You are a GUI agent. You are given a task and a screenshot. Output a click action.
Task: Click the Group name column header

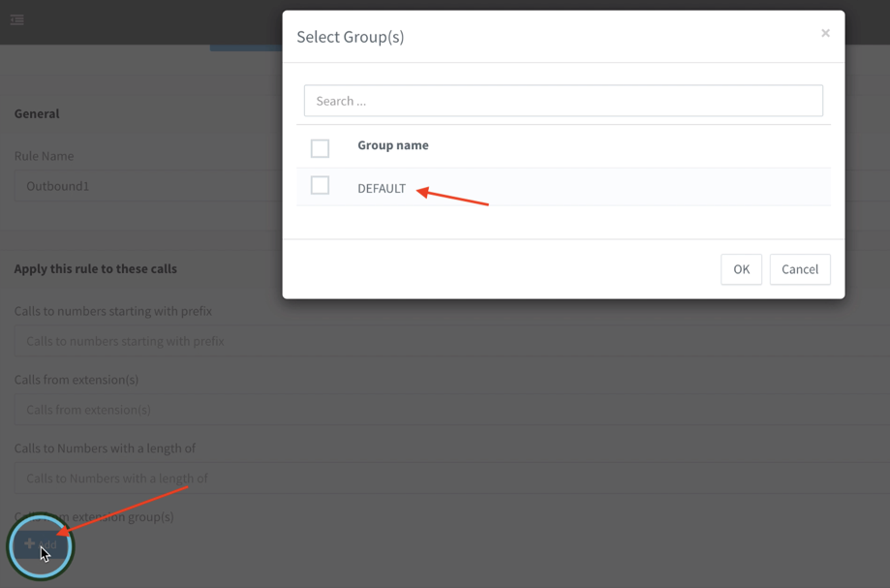[392, 145]
